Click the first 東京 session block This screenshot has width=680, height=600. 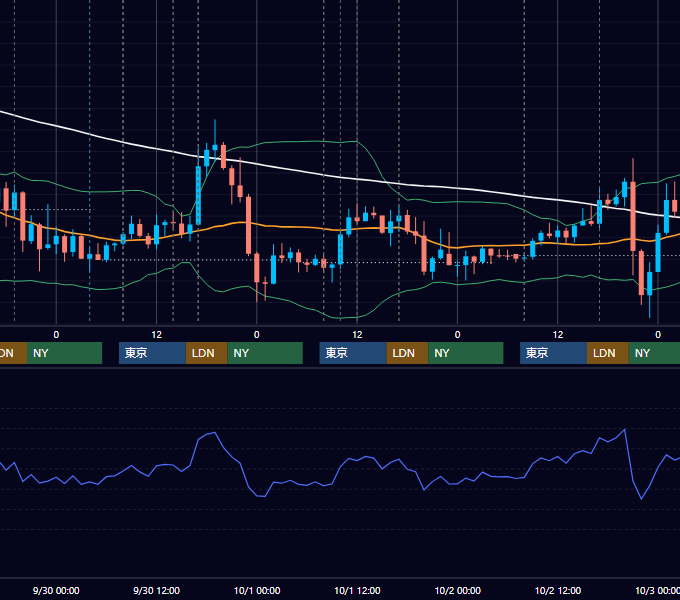coord(152,353)
